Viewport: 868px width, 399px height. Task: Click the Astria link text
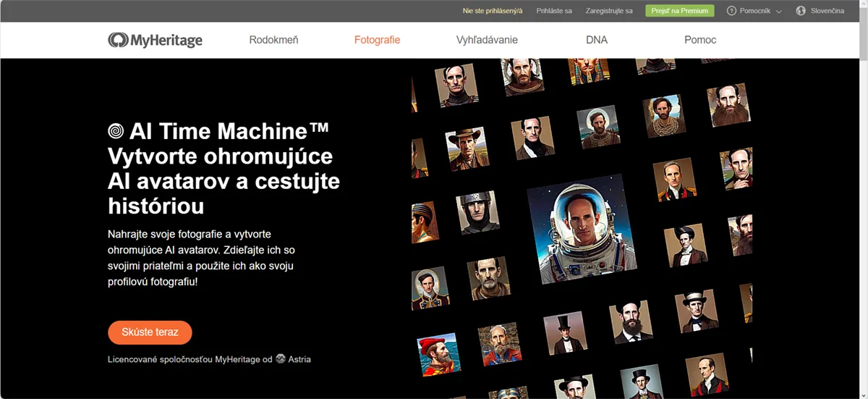pos(299,358)
